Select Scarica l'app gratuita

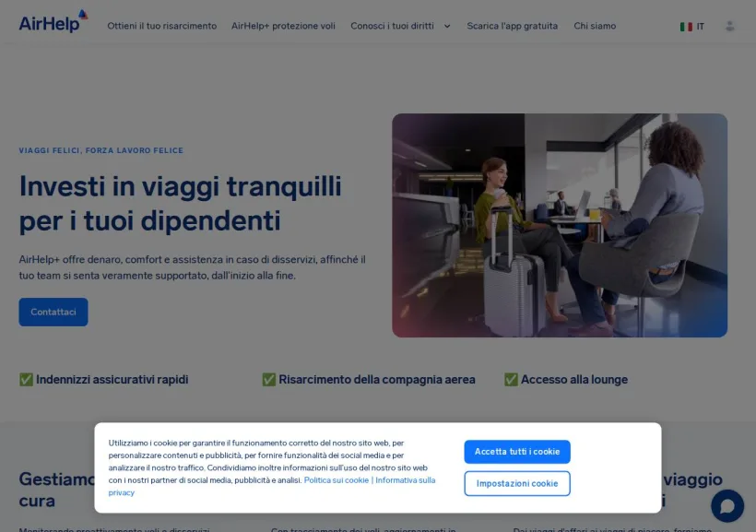[x=512, y=26]
